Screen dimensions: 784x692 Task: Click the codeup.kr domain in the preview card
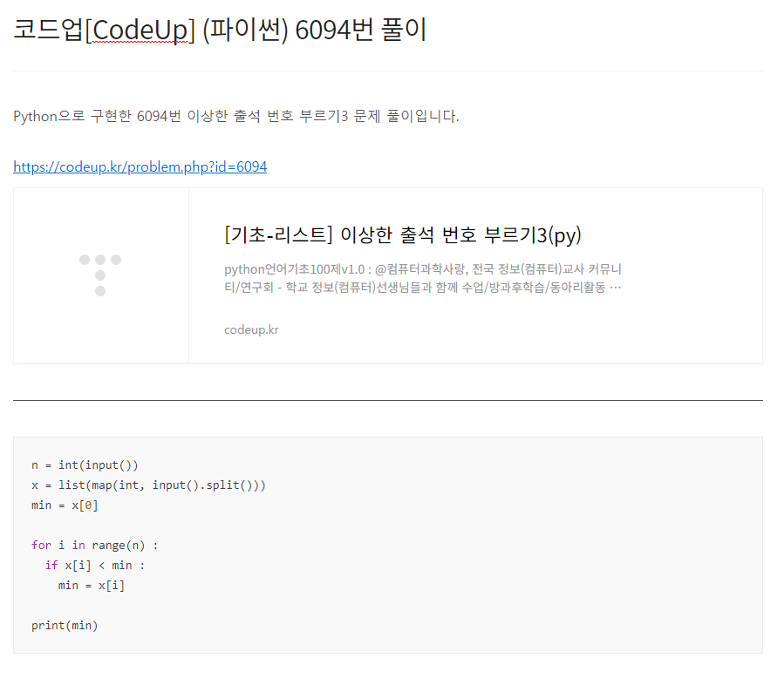click(251, 329)
